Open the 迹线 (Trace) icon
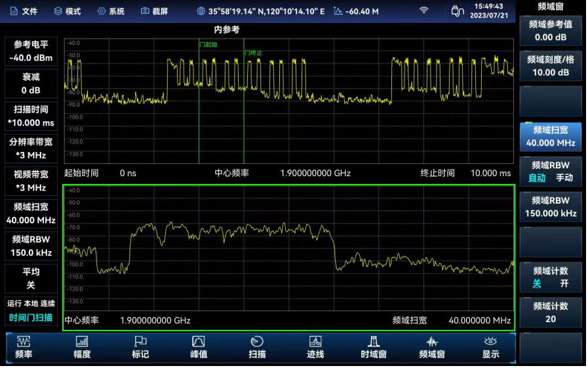Image resolution: width=588 pixels, height=368 pixels. coord(315,347)
